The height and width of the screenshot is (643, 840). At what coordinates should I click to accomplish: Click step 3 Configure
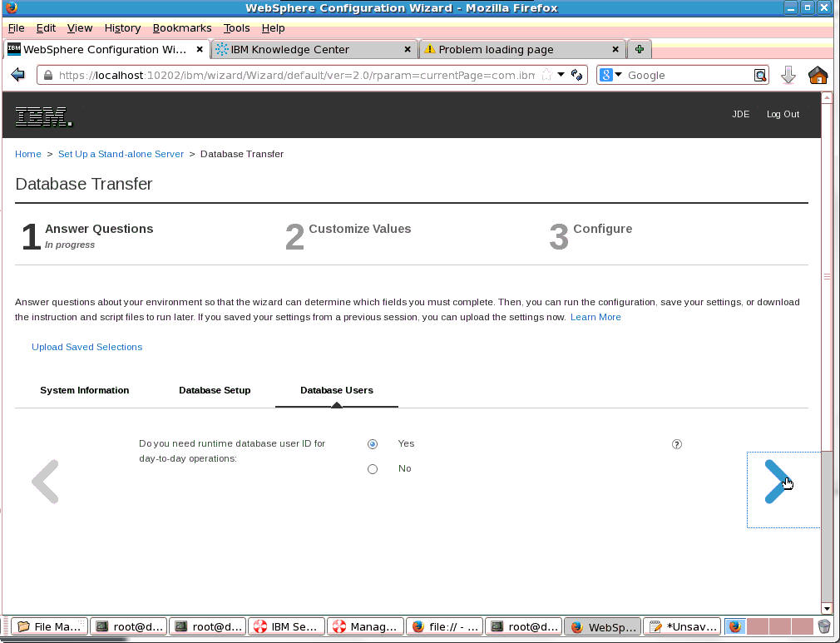coord(590,235)
